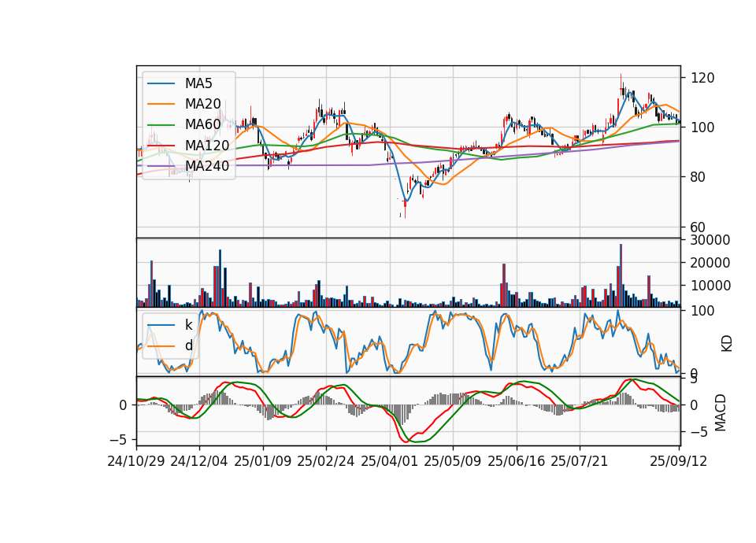This screenshot has height=543, width=756.
Task: Click the MA120 legend label
Action: (x=207, y=145)
